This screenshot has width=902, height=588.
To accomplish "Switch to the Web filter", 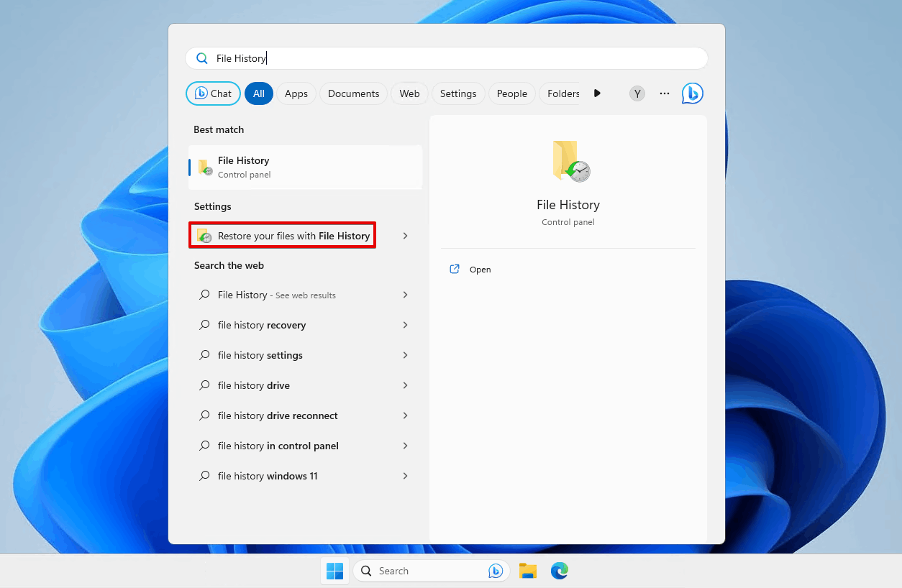I will tap(409, 93).
